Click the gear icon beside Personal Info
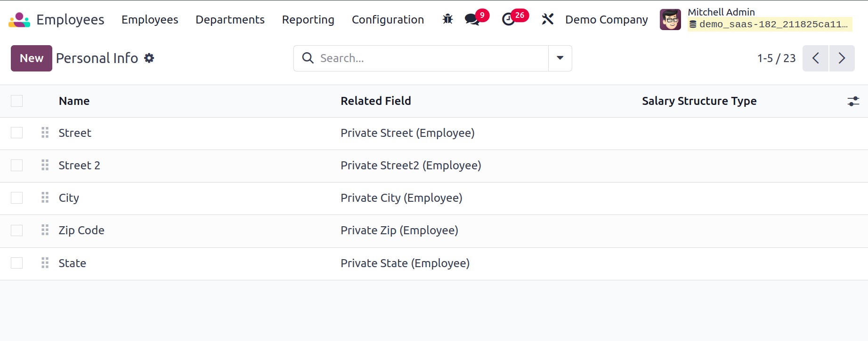Viewport: 868px width, 341px height. click(x=149, y=58)
